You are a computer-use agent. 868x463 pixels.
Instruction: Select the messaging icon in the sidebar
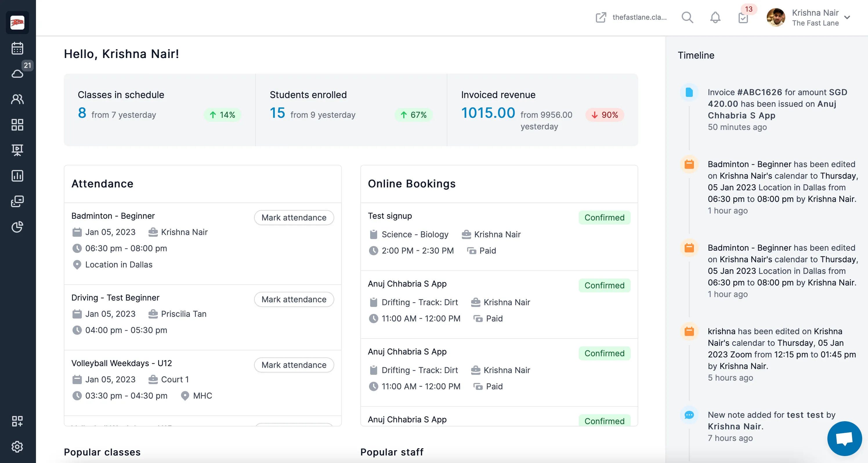coord(17,201)
